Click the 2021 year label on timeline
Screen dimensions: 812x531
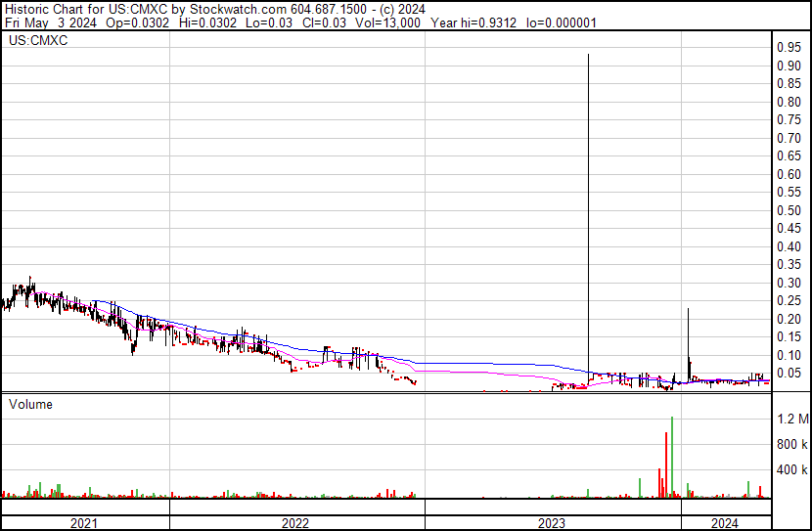84,523
